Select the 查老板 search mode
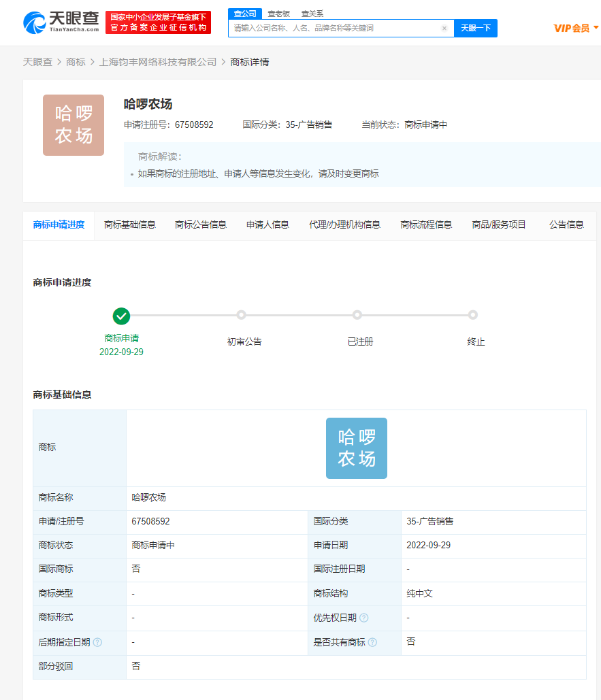601x700 pixels. 278,14
